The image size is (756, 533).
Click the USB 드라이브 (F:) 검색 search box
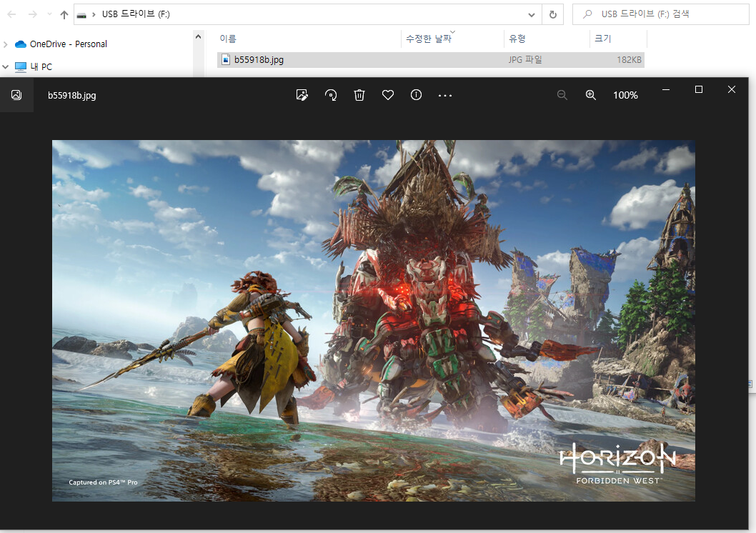point(660,14)
